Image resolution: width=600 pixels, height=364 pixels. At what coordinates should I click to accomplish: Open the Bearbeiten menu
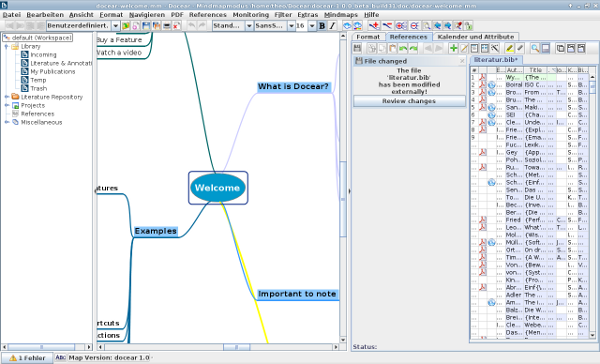(x=45, y=15)
